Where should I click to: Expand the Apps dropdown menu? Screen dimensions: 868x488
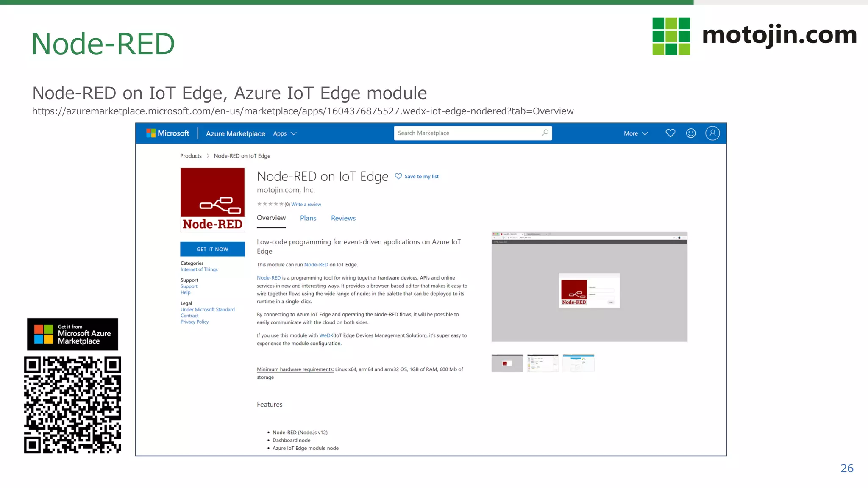coord(284,133)
